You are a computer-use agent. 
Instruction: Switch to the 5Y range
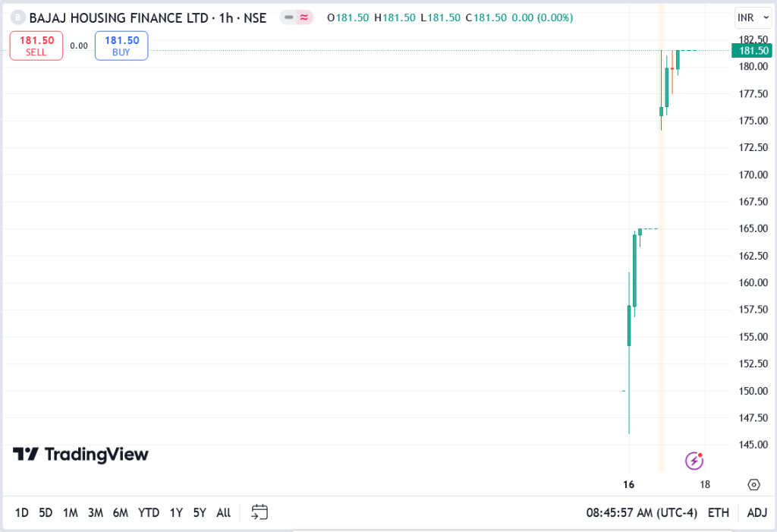200,513
